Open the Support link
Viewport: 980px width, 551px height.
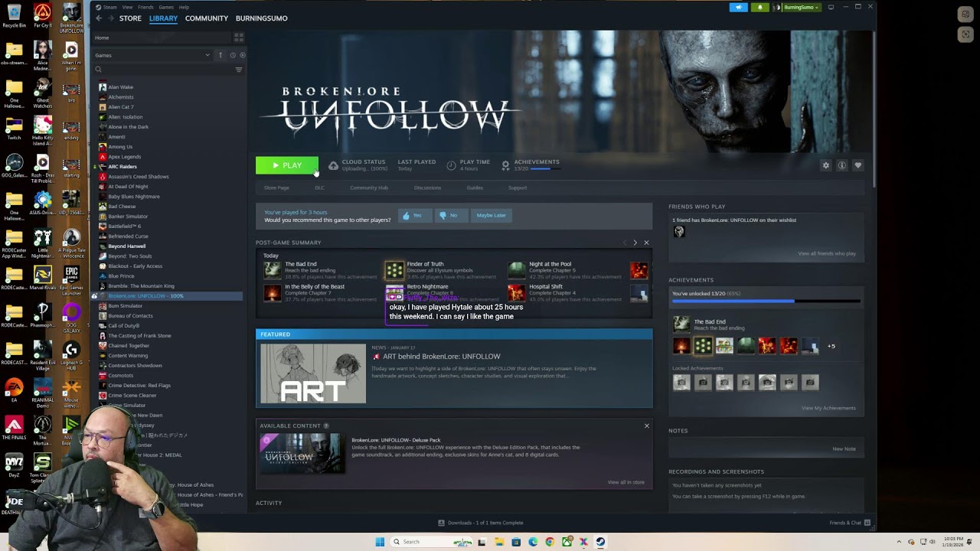point(518,187)
